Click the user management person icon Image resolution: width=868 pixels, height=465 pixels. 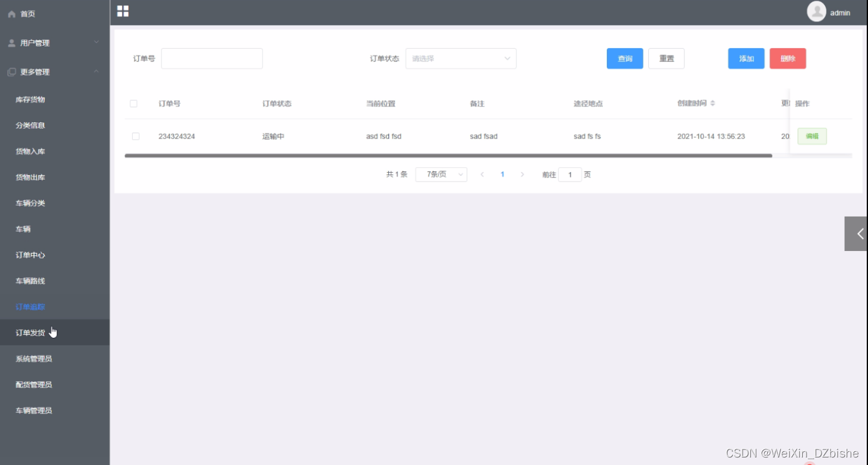click(x=11, y=43)
